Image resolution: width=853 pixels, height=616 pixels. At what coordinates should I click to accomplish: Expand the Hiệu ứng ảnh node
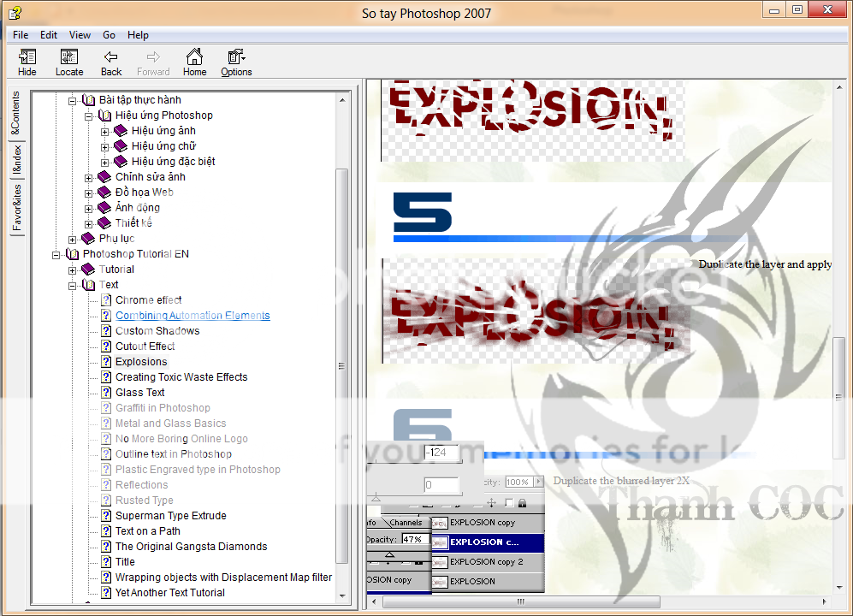(105, 131)
